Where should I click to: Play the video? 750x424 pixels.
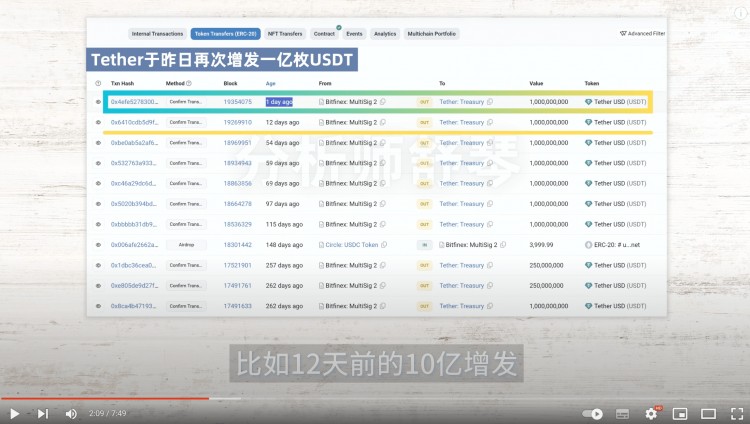(14, 413)
